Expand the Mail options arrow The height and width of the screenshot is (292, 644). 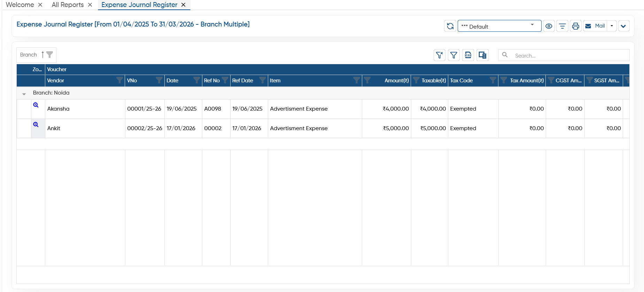(x=612, y=26)
